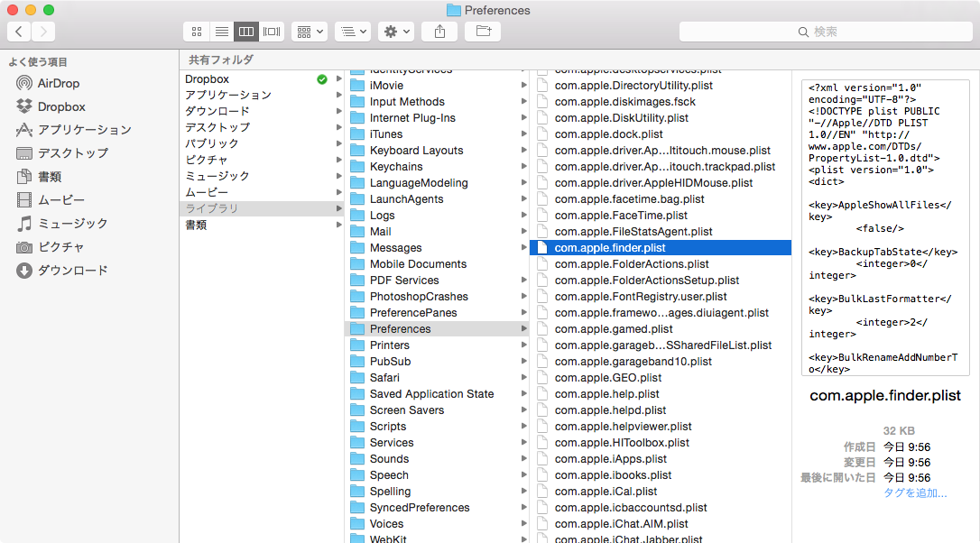Click the Preferences folder title icon

point(454,11)
